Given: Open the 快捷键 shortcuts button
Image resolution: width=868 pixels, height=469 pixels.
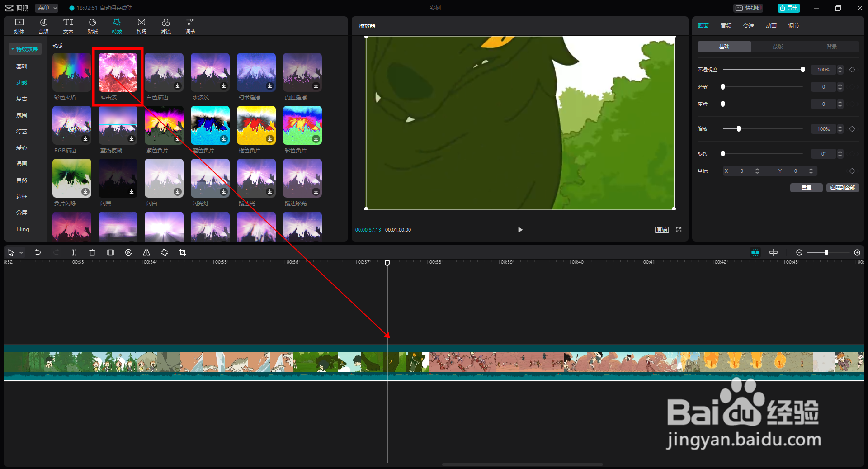Looking at the screenshot, I should 749,8.
